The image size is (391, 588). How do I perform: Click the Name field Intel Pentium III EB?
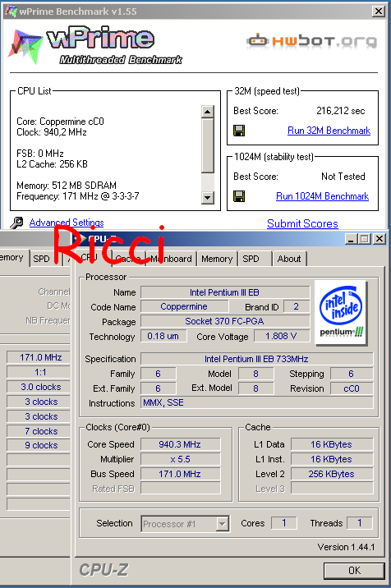tap(225, 292)
